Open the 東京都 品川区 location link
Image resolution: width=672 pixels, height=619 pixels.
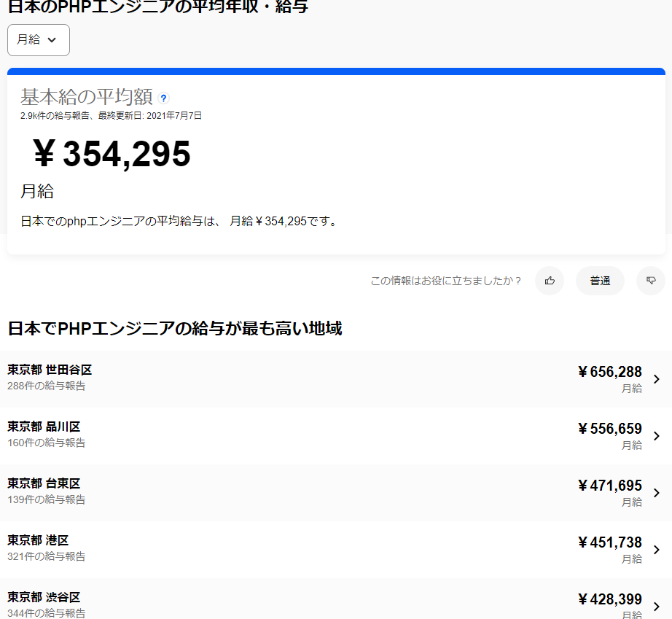coord(44,427)
